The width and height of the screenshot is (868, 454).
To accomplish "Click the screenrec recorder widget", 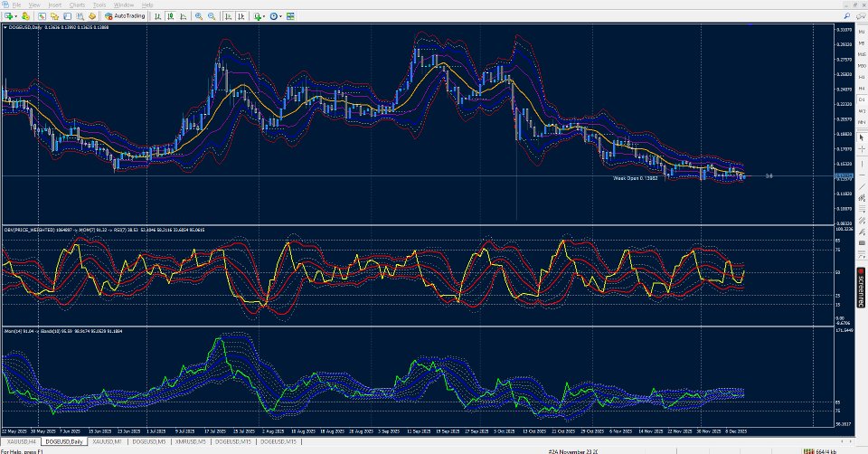I will pos(861,288).
